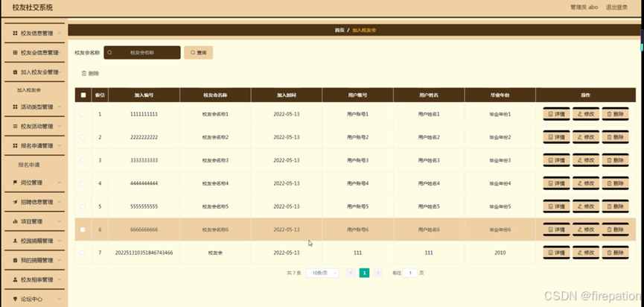
Task: Click 修改 for row 3 (校友会名称3)
Action: [x=586, y=160]
